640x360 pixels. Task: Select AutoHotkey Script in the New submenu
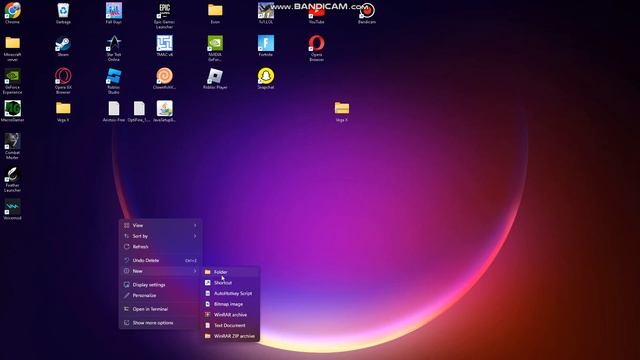click(231, 293)
